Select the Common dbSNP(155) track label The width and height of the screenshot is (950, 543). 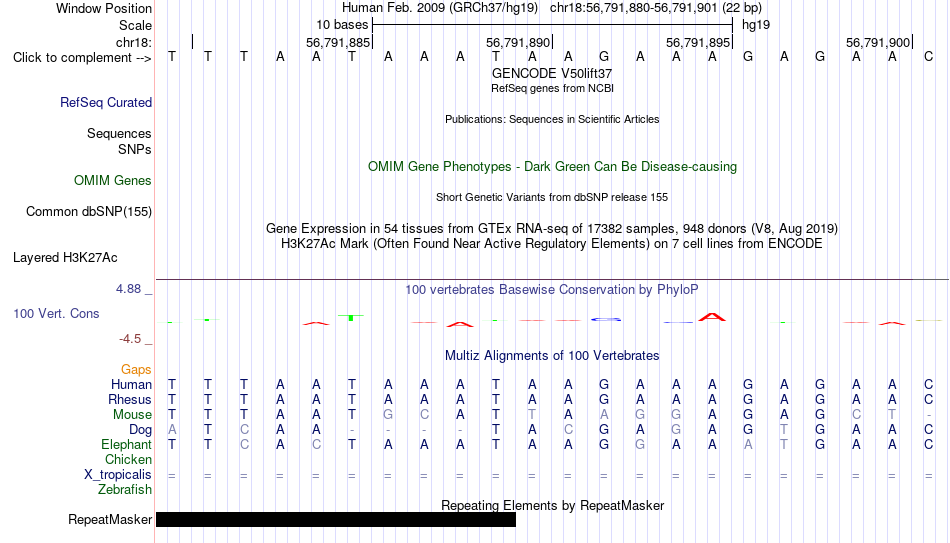click(x=88, y=212)
